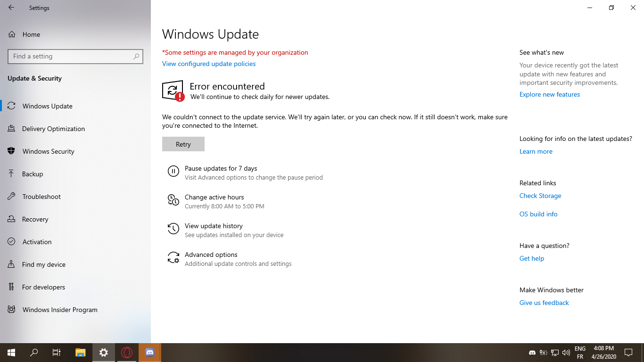Image resolution: width=644 pixels, height=362 pixels.
Task: Click the Backup arrow icon in the sidebar
Action: coord(11,174)
